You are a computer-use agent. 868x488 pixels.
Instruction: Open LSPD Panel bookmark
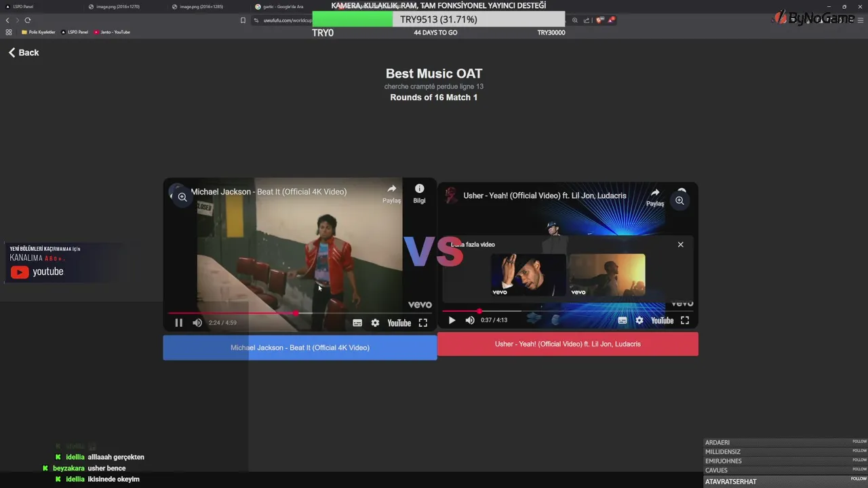pyautogui.click(x=75, y=32)
